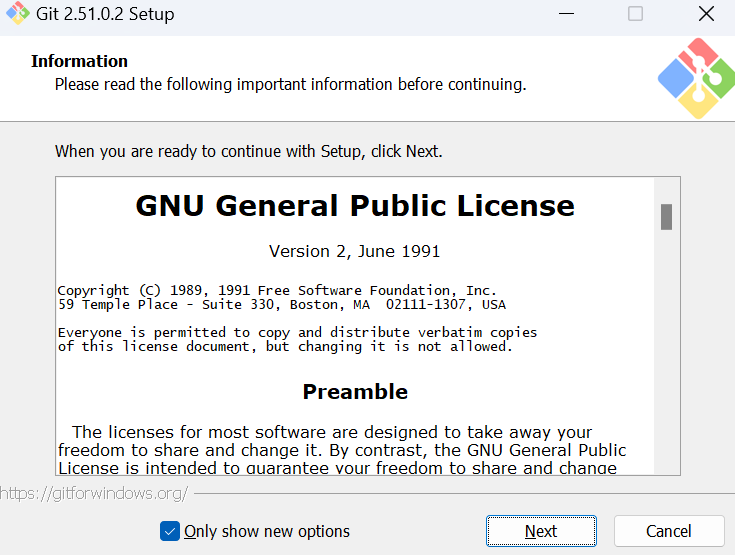Screen dimensions: 735x555
Task: Click the Git icon in title bar
Action: (x=18, y=13)
